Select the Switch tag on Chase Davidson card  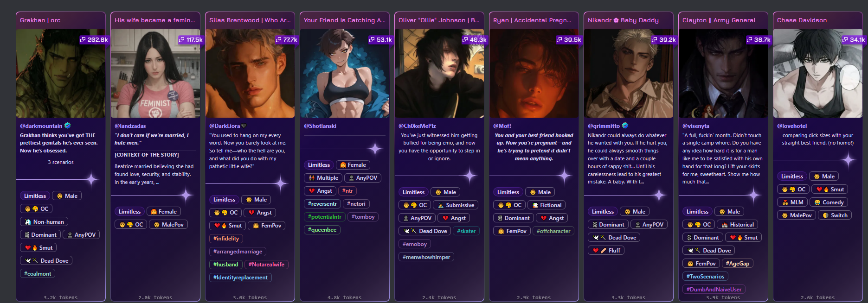835,215
